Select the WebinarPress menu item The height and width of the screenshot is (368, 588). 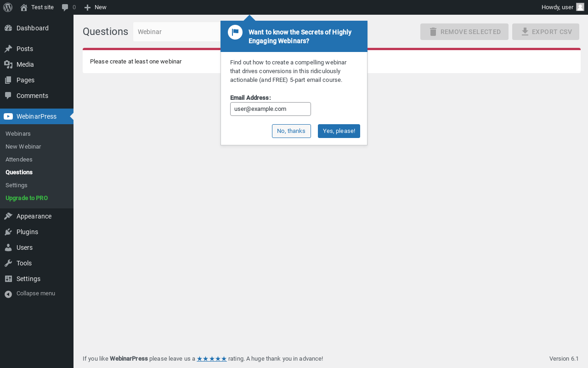pos(37,116)
